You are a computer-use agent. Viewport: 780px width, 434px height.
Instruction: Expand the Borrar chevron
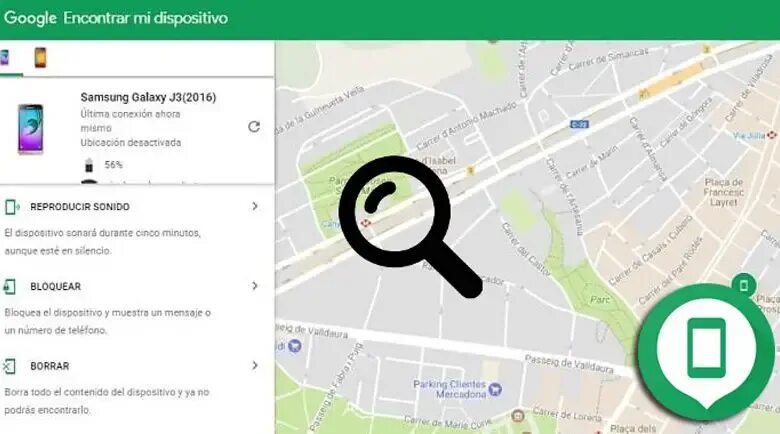[255, 365]
